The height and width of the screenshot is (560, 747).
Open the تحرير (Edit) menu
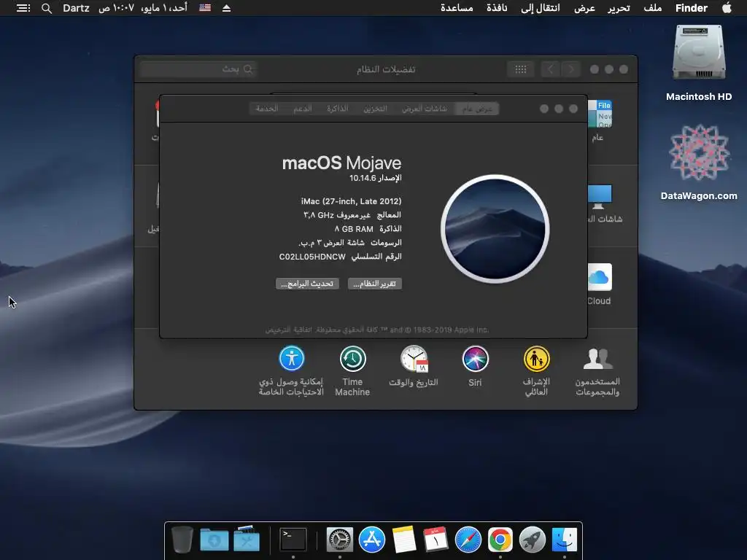(619, 8)
